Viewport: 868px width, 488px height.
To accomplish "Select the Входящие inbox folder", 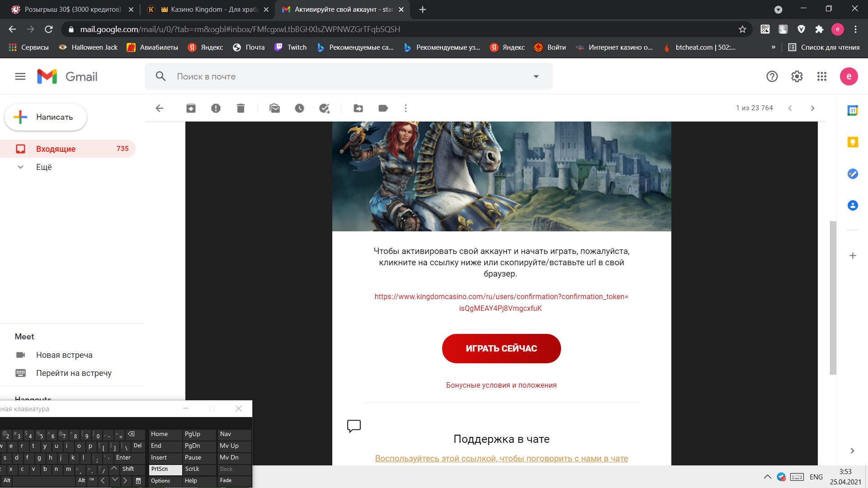I will [x=56, y=149].
